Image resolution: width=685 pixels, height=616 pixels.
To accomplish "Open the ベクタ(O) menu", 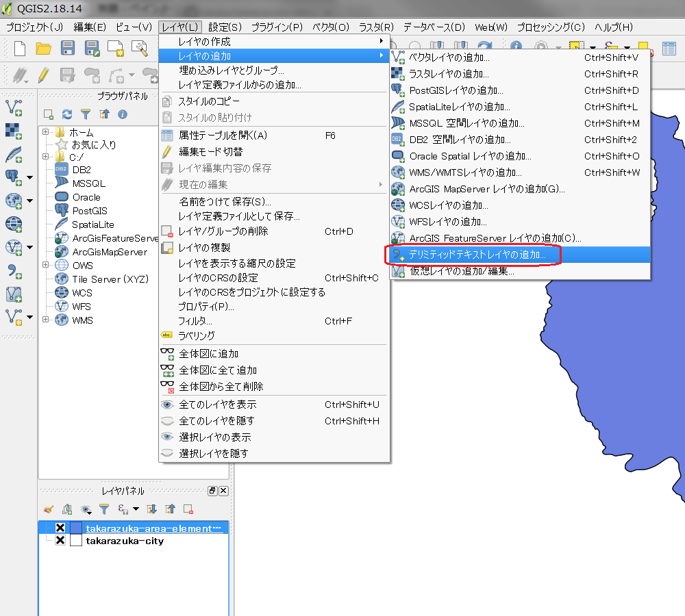I will [x=331, y=27].
